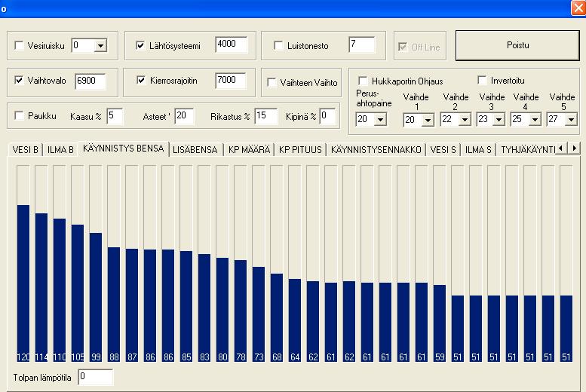Click the Lähtösysteemi rpm field 4000

point(232,44)
